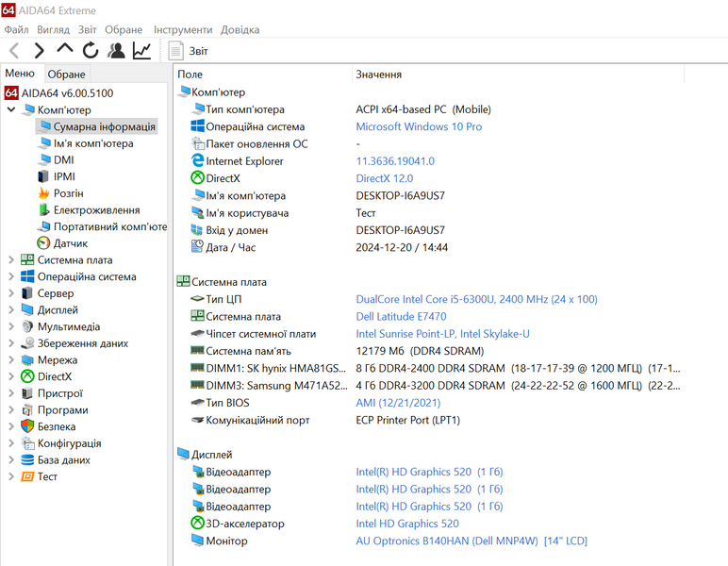This screenshot has height=566, width=728.
Task: Refresh with the circular arrow toolbar icon
Action: coord(91,50)
